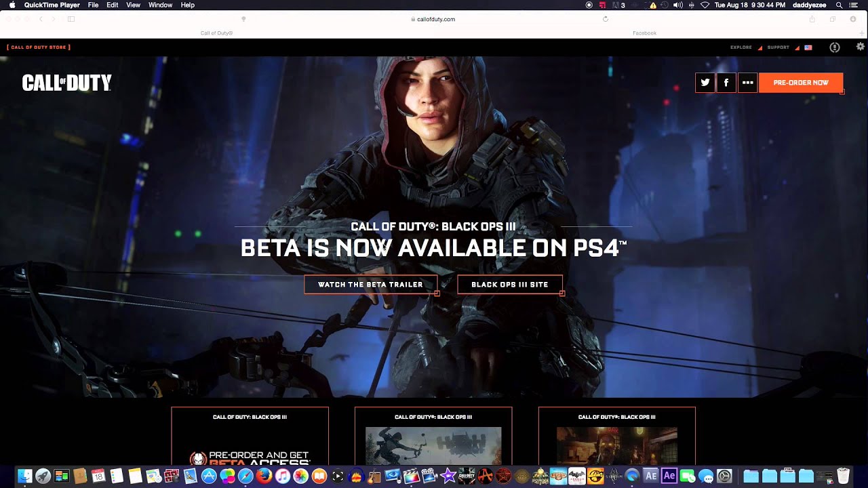868x488 pixels.
Task: Open purple After Effects dock icon
Action: point(669,476)
